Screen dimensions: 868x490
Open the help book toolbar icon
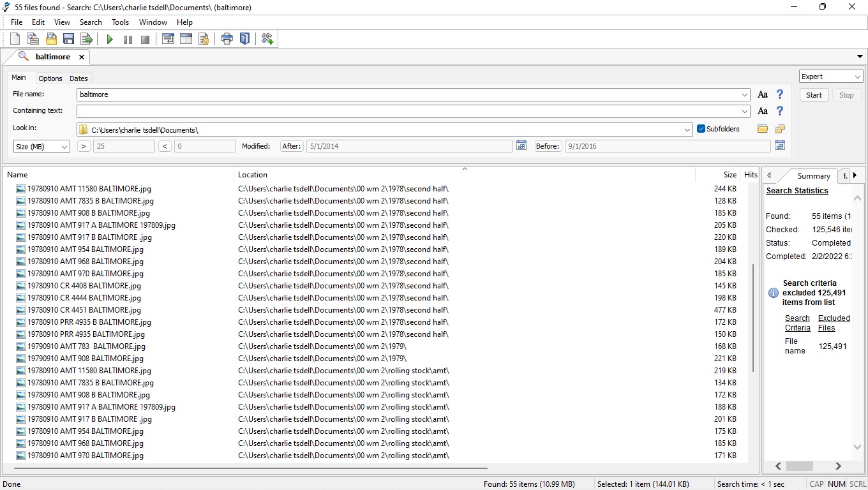coord(244,40)
